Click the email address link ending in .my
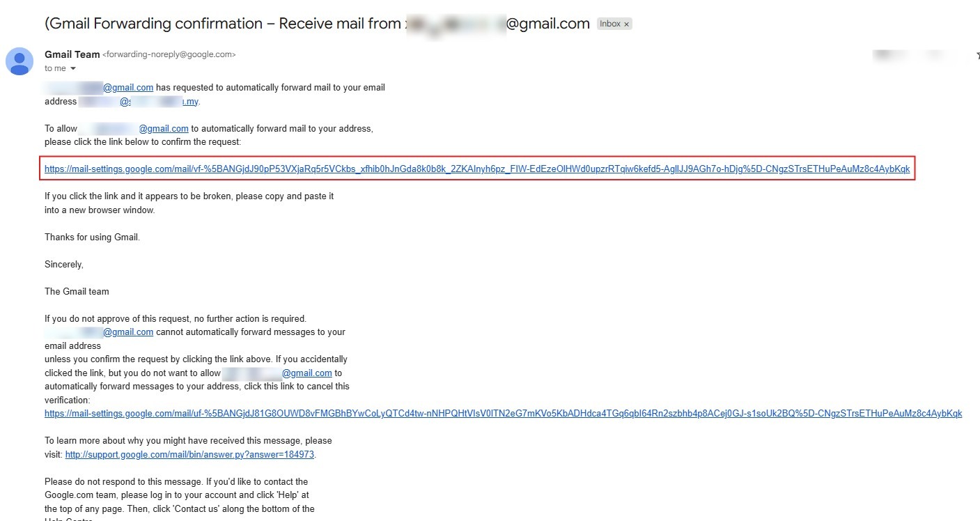 pyautogui.click(x=160, y=102)
